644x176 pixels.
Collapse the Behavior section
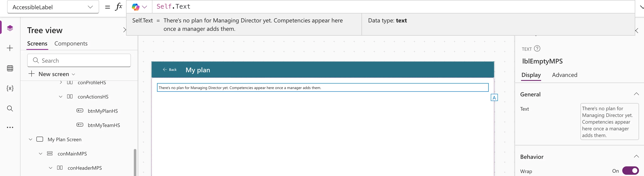[636, 157]
